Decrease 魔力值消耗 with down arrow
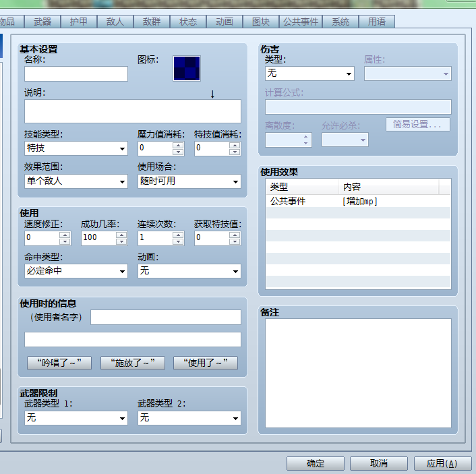476x474 pixels. pos(178,152)
